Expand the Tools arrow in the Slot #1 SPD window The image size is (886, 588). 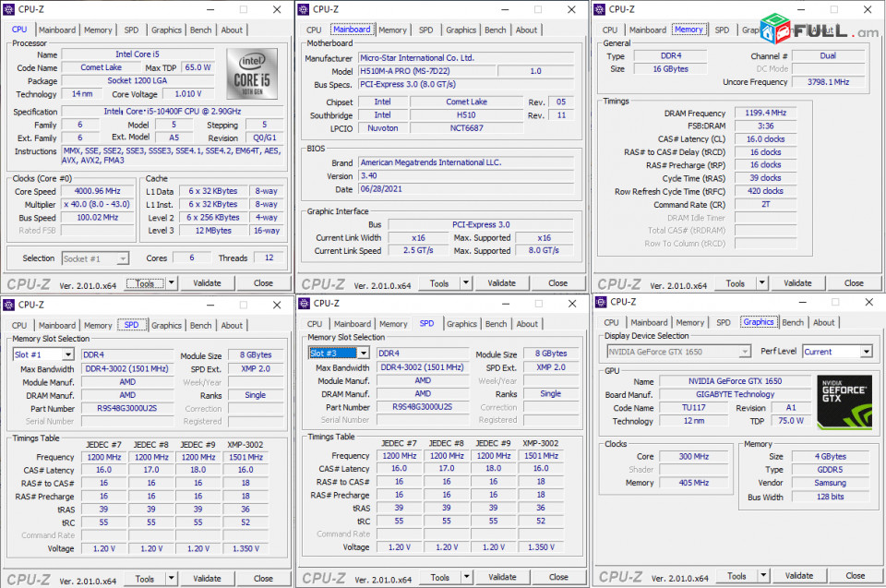click(x=172, y=579)
